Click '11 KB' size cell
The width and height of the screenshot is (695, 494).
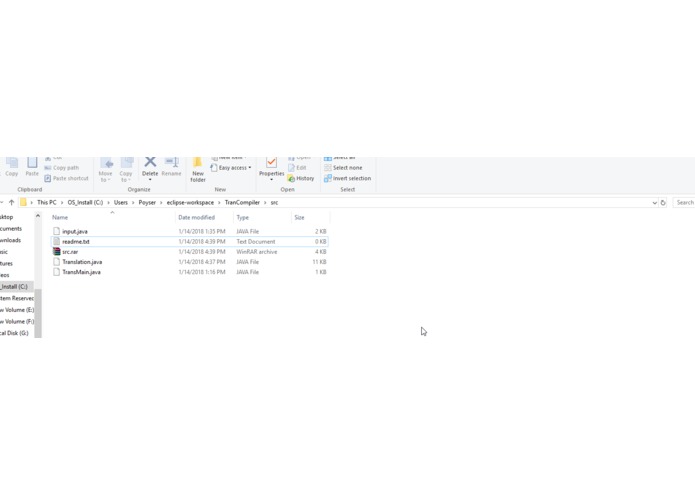pyautogui.click(x=319, y=262)
